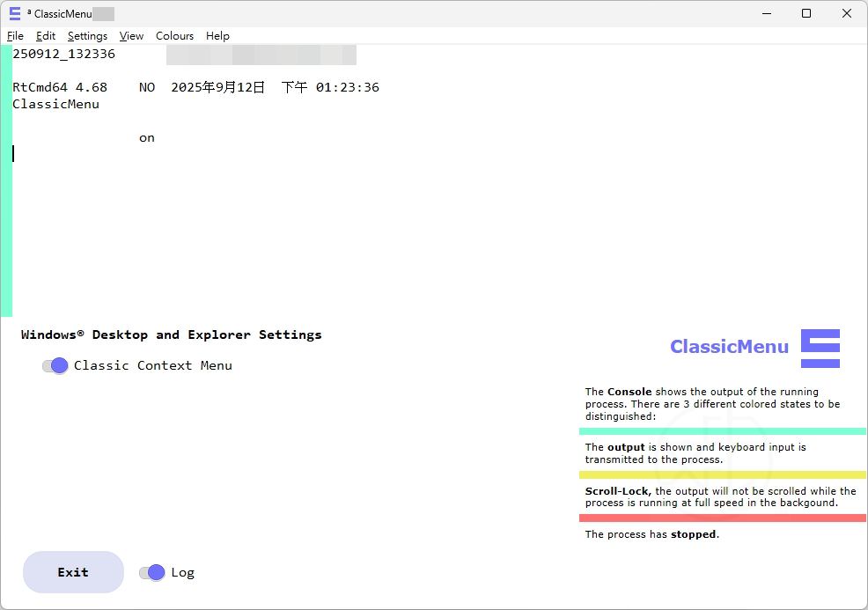
Task: Click the console time text 01:23:36
Action: [348, 87]
